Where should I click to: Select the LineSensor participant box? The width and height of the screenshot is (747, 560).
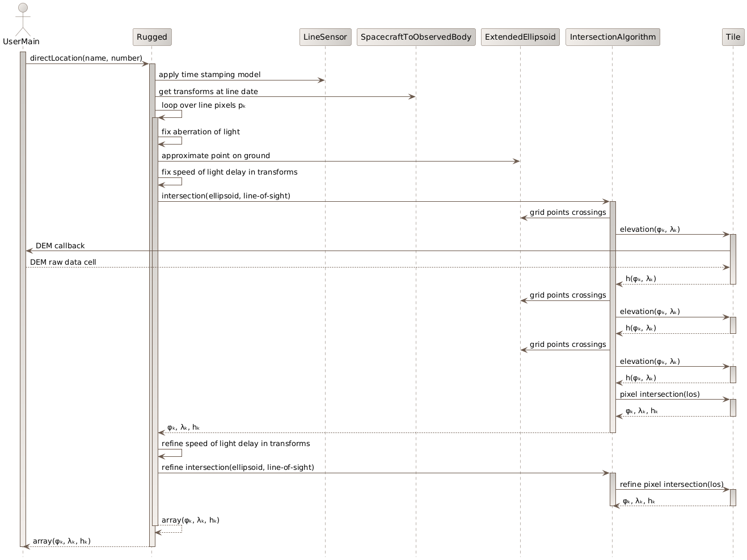325,37
